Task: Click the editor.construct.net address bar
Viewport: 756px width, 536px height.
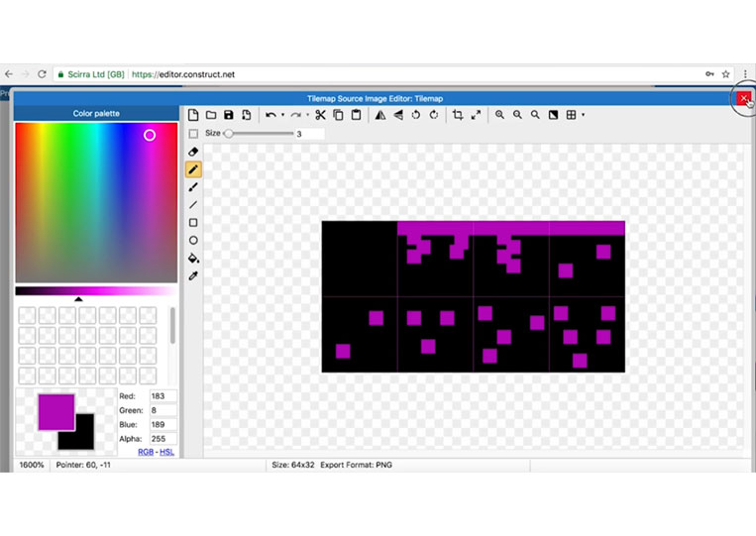Action: [183, 74]
